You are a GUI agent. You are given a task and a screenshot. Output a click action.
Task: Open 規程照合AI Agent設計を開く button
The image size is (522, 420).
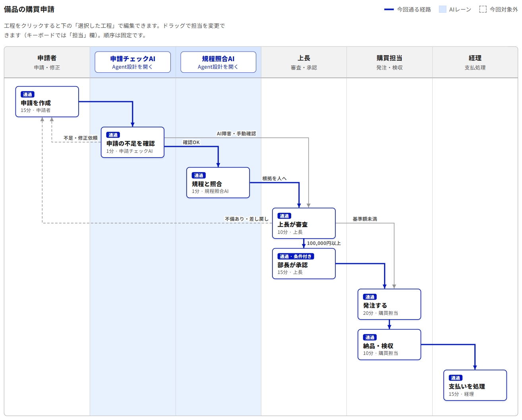coord(218,62)
